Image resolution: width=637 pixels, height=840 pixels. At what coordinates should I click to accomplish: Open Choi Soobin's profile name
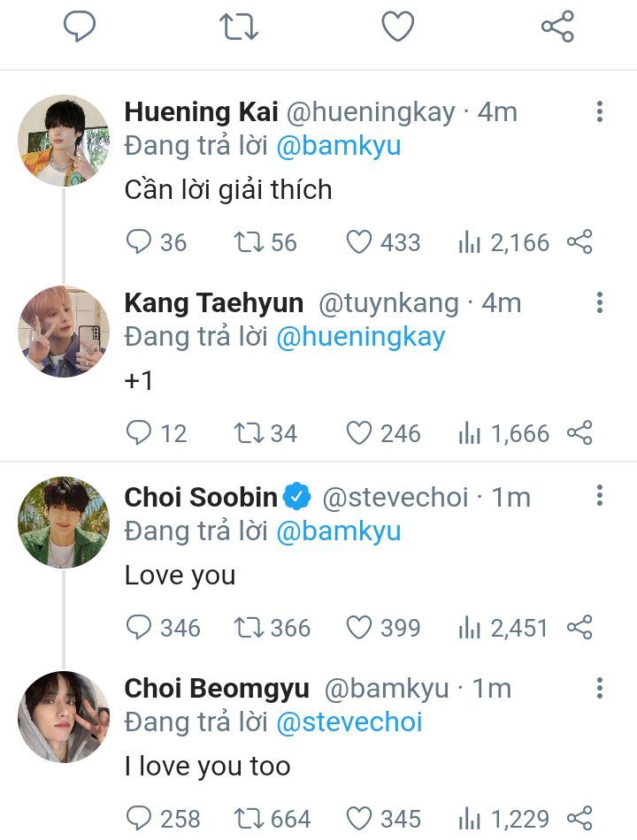(201, 497)
